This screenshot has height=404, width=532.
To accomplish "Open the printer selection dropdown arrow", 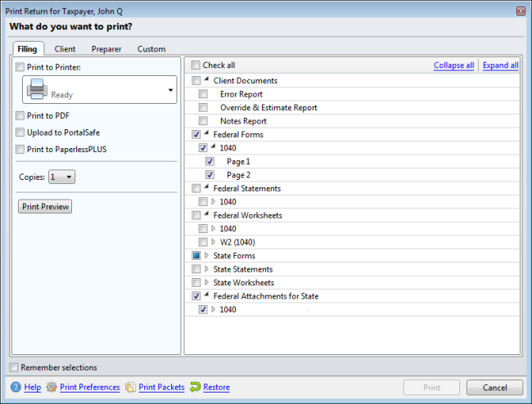I will pos(170,90).
